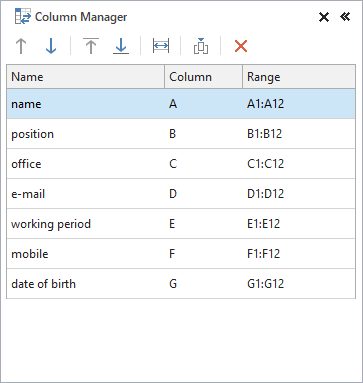Screen dimensions: 363x383
Task: Click the blue Move Down arrow icon
Action: click(x=51, y=46)
